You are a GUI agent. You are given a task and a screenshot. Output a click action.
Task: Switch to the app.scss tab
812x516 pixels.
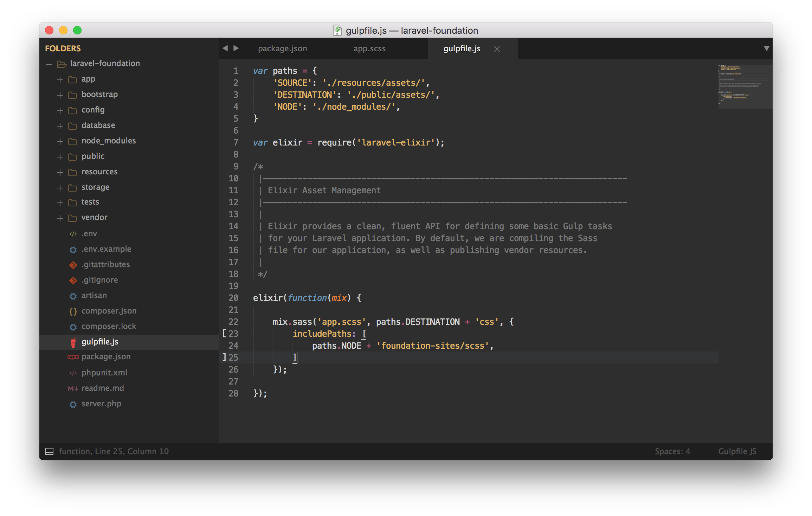(x=369, y=49)
